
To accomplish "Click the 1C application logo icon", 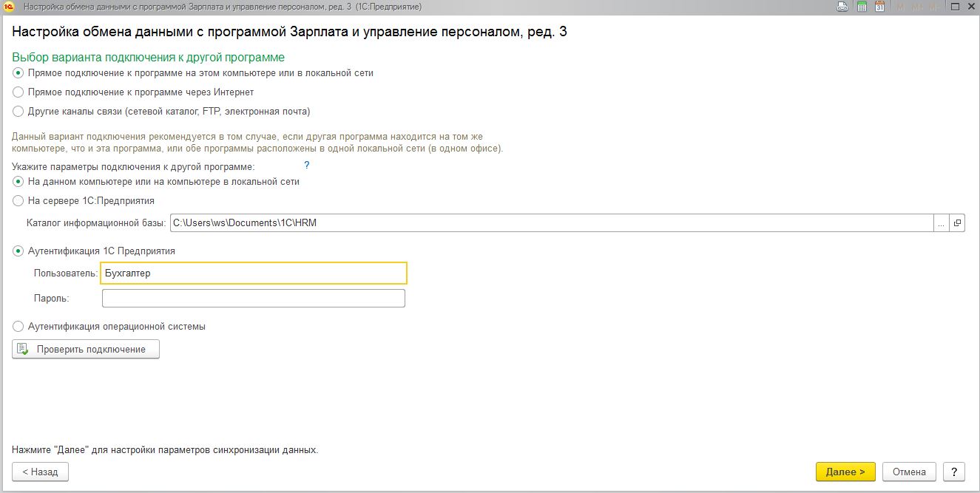I will [x=10, y=7].
